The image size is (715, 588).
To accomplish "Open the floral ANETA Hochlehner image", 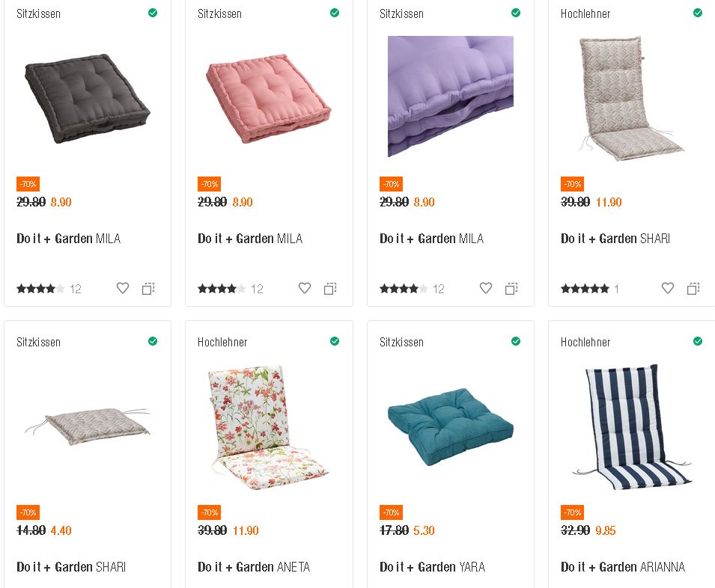I will [x=269, y=426].
